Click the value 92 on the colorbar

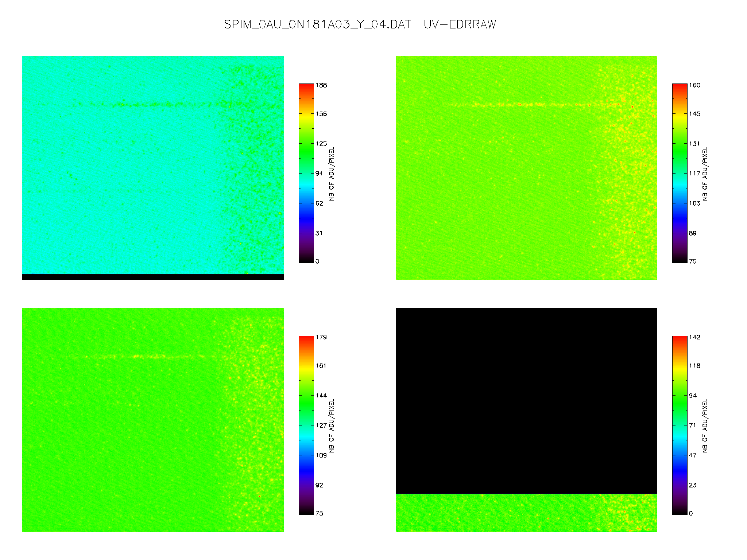tap(319, 485)
